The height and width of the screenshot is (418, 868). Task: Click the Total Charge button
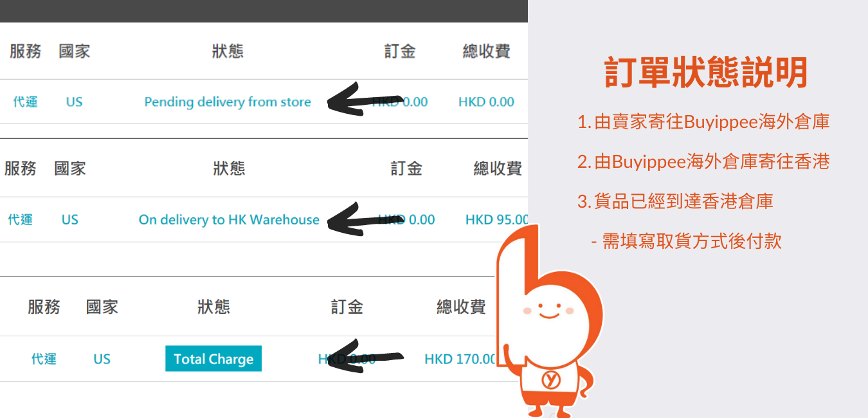pos(213,359)
